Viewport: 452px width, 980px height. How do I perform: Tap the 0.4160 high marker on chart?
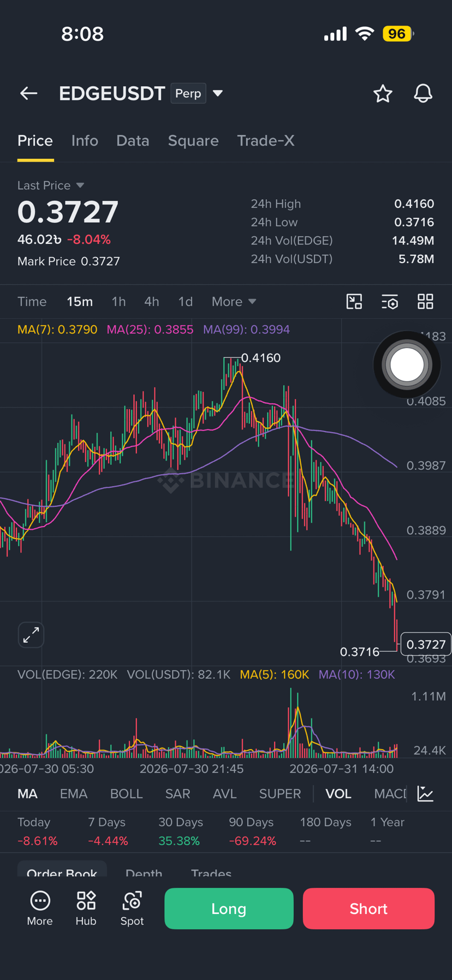(261, 358)
